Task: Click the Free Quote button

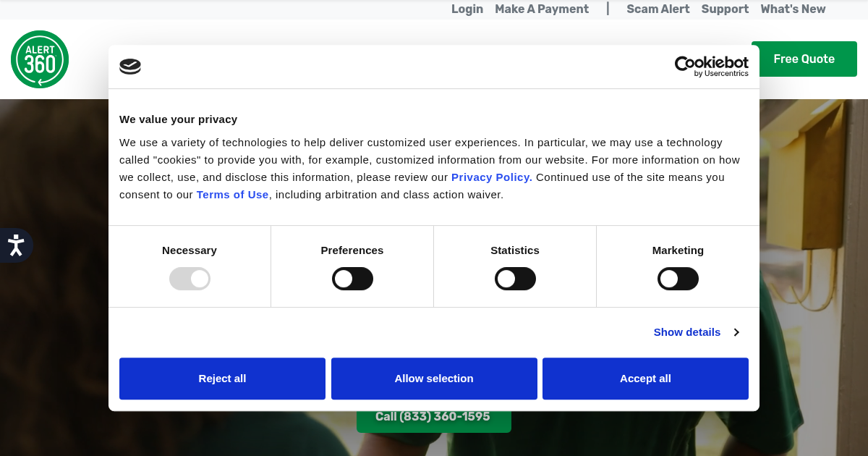Action: [x=804, y=59]
